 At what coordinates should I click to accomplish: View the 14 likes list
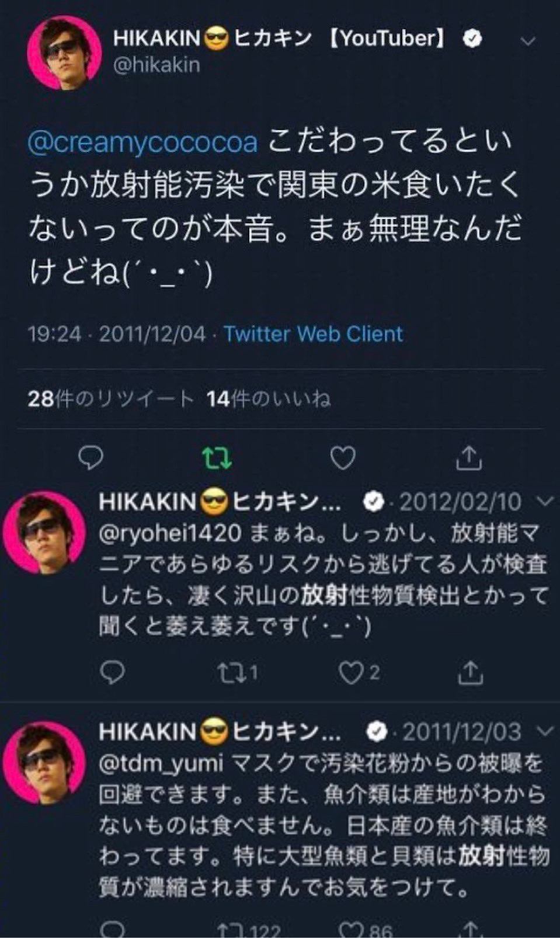click(x=269, y=399)
